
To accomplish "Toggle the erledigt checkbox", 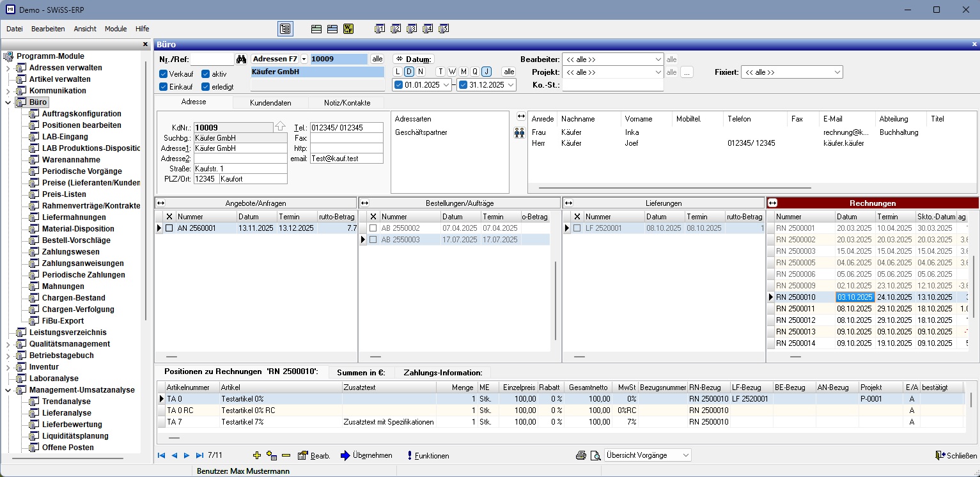I will (x=206, y=87).
